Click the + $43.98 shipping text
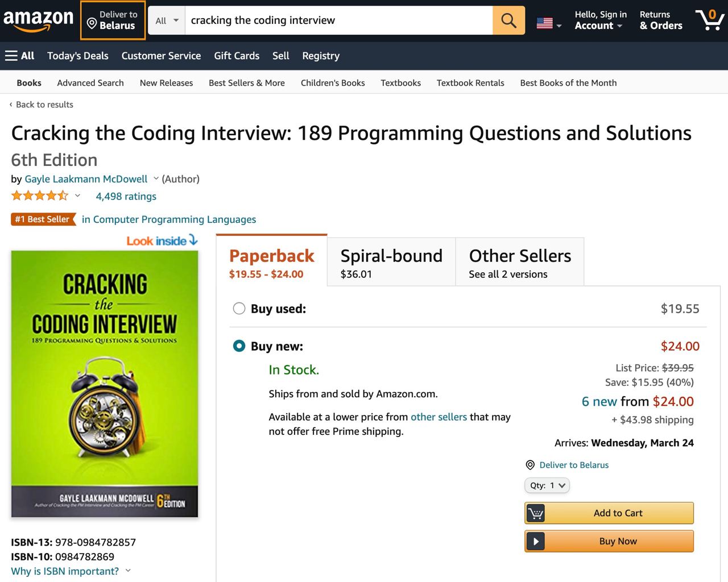The image size is (728, 582). point(652,420)
